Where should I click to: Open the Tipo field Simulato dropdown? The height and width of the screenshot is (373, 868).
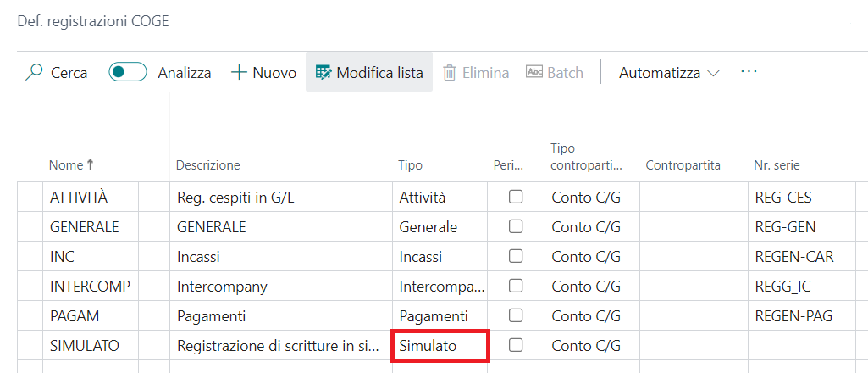click(440, 346)
